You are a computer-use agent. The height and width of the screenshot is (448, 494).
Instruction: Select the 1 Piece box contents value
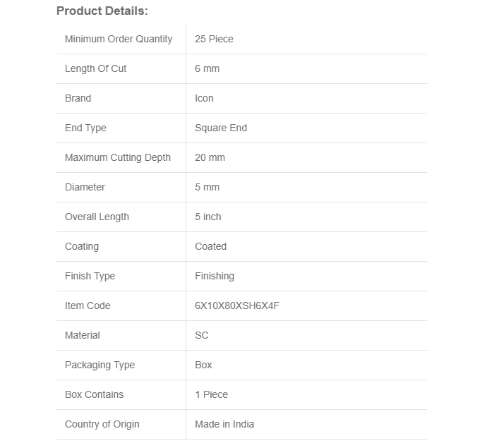click(x=212, y=395)
